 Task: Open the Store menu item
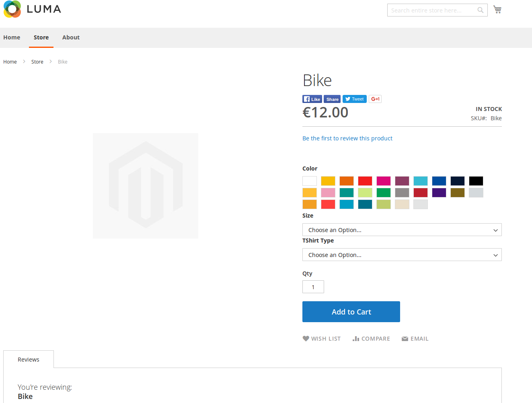pyautogui.click(x=41, y=37)
